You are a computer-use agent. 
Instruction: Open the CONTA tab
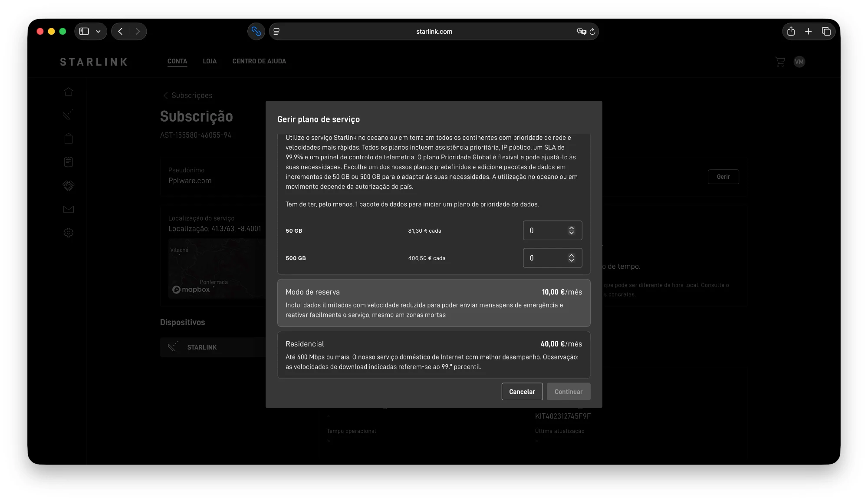pyautogui.click(x=177, y=61)
